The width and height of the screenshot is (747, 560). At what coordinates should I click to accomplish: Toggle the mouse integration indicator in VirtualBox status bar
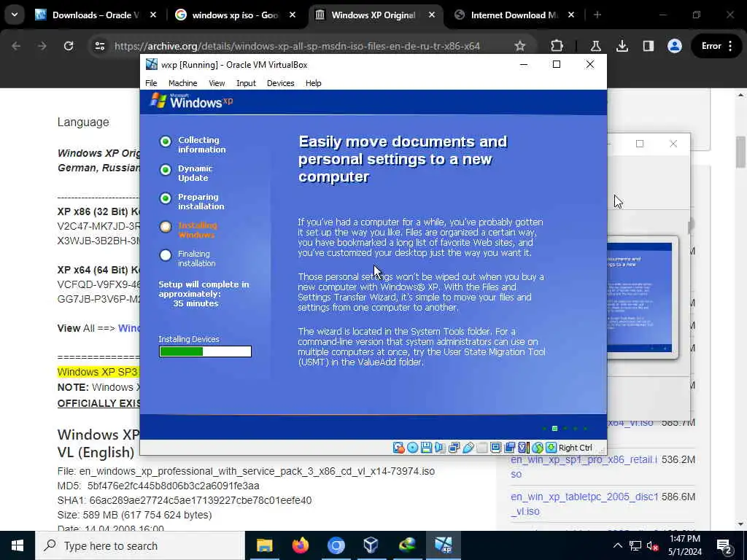point(538,448)
